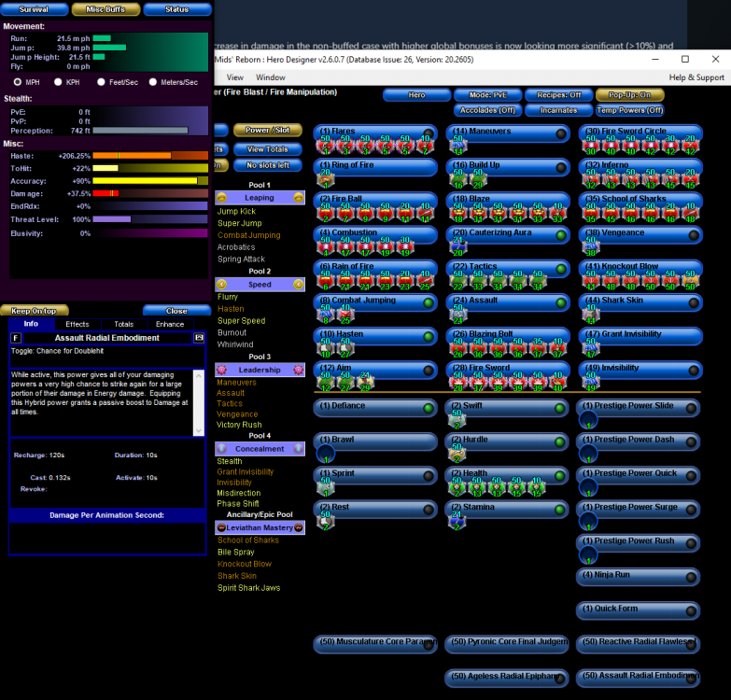Toggle the Cauterizing Aura green indicator

click(x=561, y=235)
